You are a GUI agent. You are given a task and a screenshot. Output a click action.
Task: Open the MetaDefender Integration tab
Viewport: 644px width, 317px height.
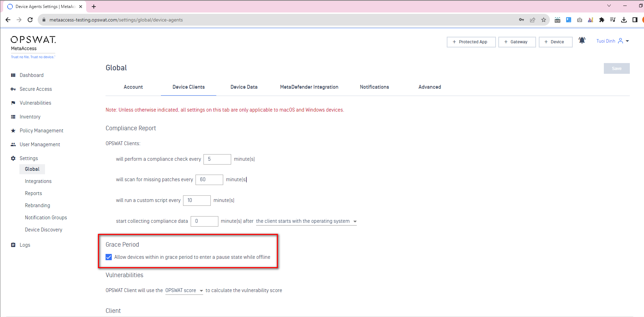tap(309, 87)
